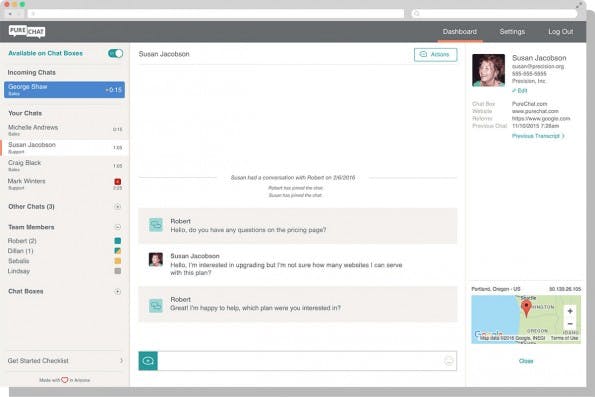Click Lindsay's gray status swatch

point(118,271)
